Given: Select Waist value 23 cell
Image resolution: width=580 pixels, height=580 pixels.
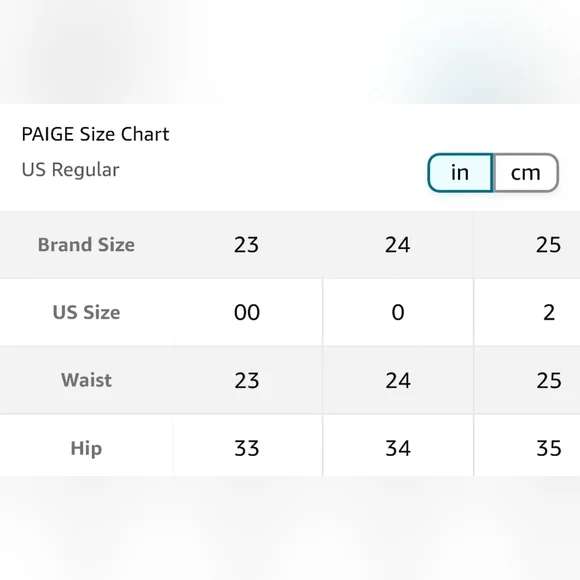Looking at the screenshot, I should pyautogui.click(x=247, y=380).
